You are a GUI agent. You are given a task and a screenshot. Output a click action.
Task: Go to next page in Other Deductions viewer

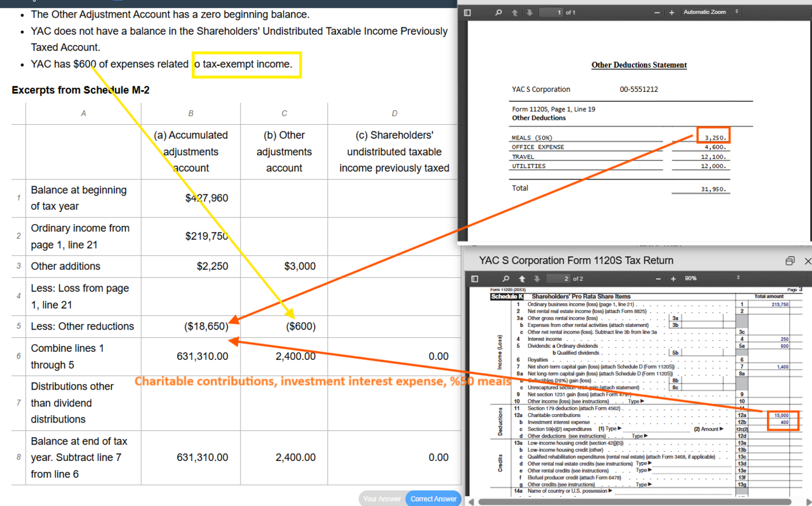[x=530, y=12]
